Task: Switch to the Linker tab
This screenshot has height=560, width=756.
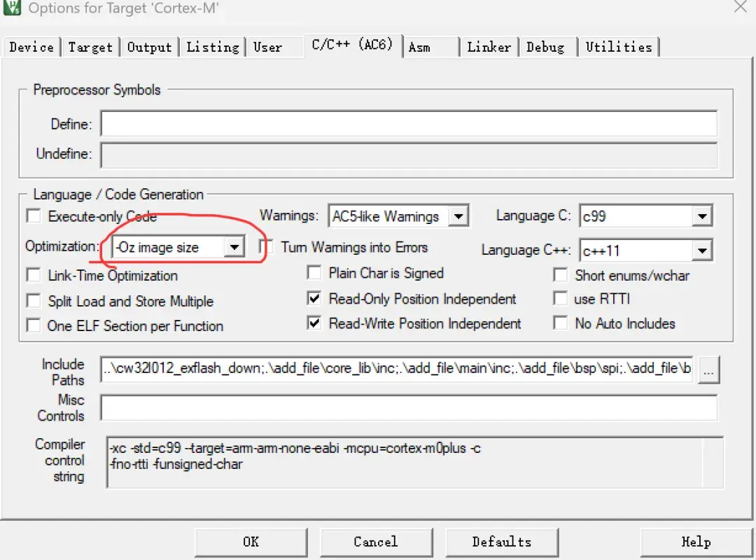Action: 489,47
